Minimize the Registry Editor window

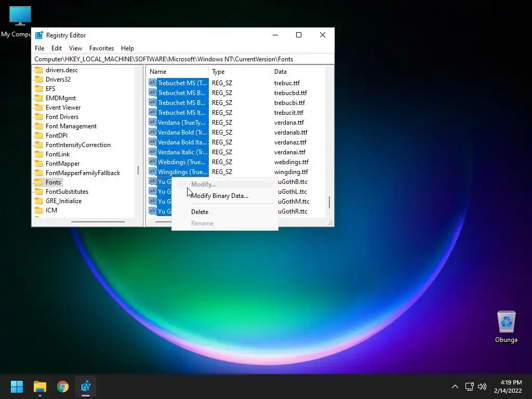pyautogui.click(x=275, y=35)
